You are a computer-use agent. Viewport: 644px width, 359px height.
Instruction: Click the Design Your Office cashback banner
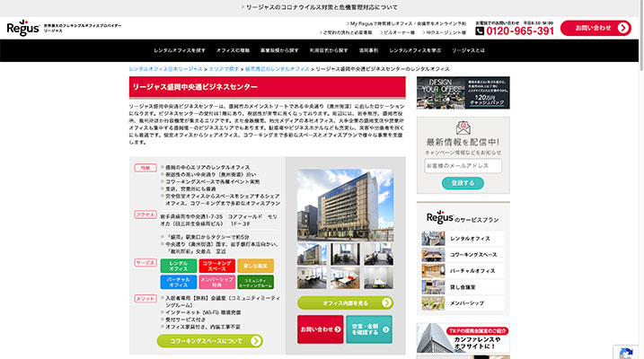point(463,92)
